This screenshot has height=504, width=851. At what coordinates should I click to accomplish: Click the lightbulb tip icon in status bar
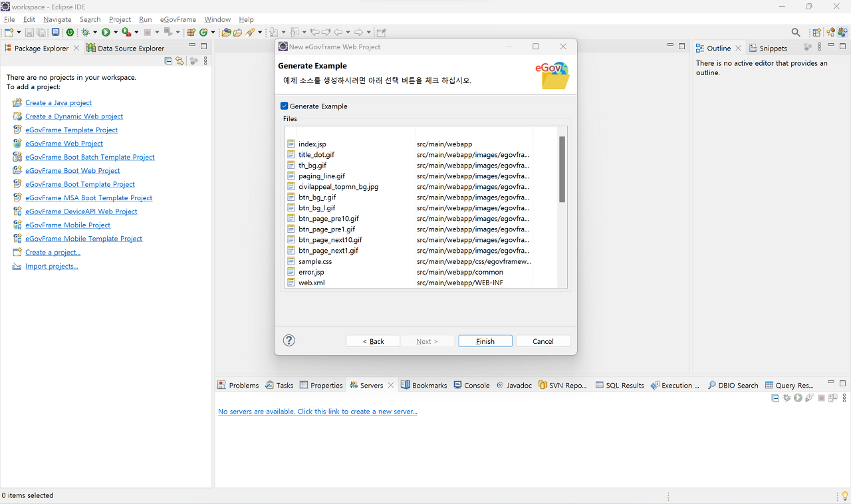coord(844,496)
